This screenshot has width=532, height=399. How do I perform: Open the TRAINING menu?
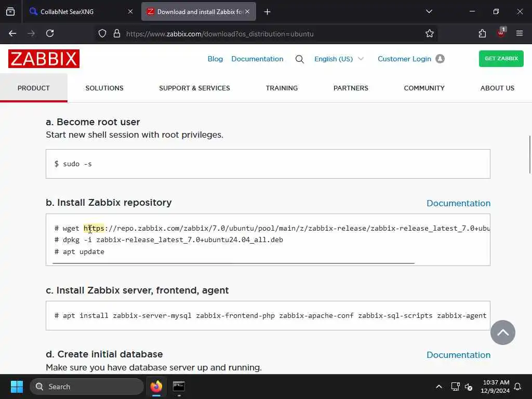coord(282,88)
